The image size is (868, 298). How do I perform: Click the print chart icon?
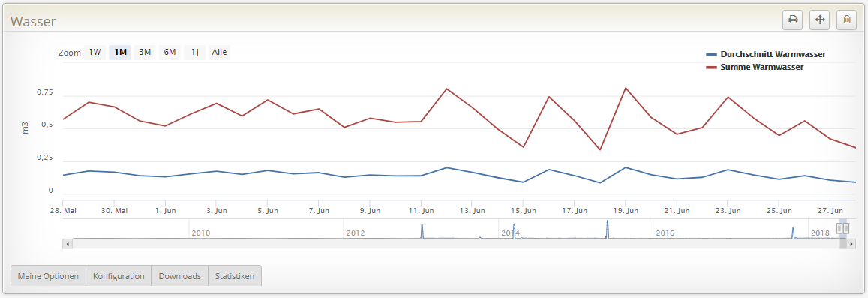(x=793, y=20)
